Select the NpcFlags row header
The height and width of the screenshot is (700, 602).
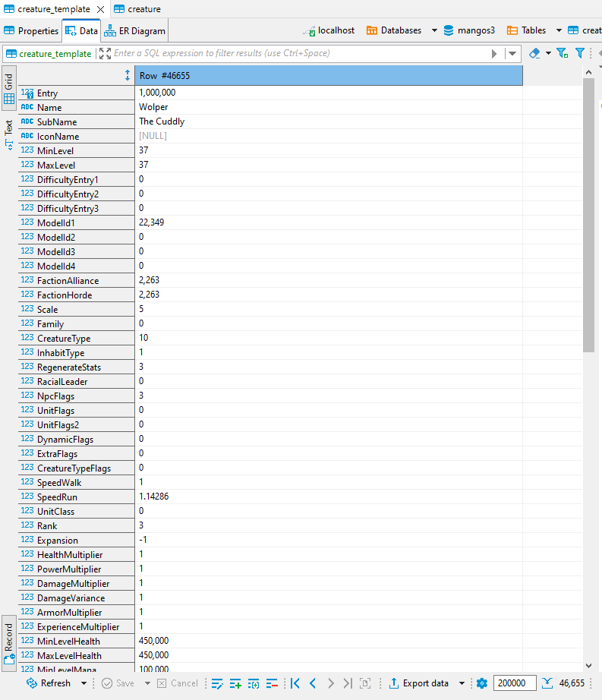coord(77,396)
